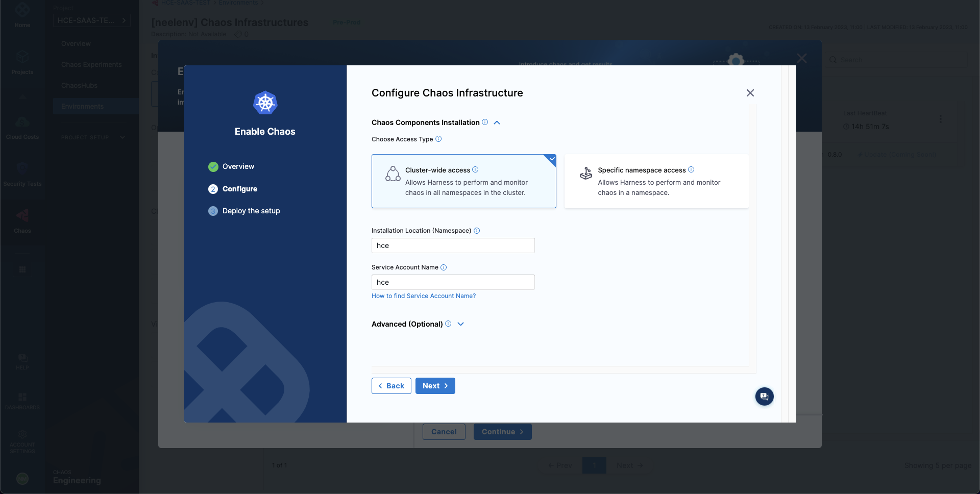Click Environments breadcrumb link
Screen dimensions: 980x494
coord(238,3)
